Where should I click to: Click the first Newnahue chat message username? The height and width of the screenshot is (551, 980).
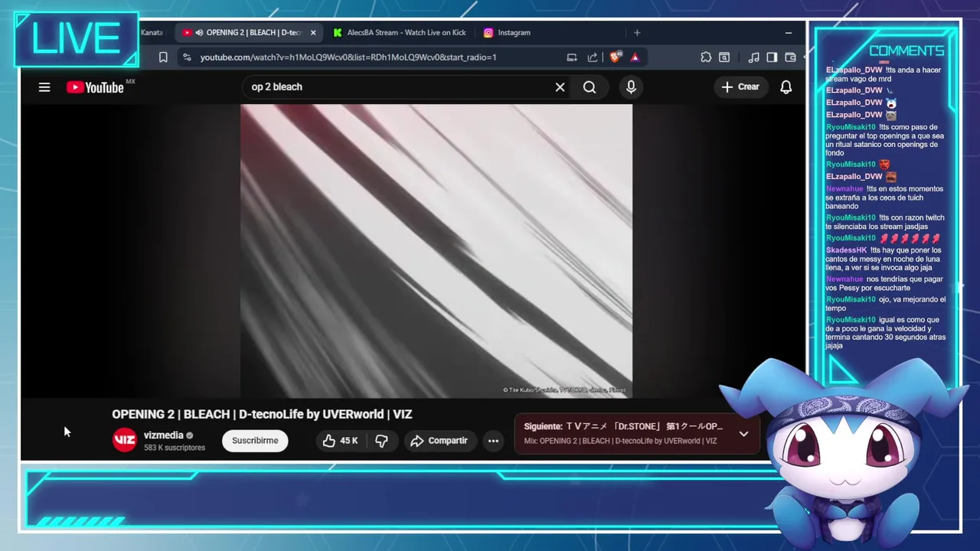(844, 189)
